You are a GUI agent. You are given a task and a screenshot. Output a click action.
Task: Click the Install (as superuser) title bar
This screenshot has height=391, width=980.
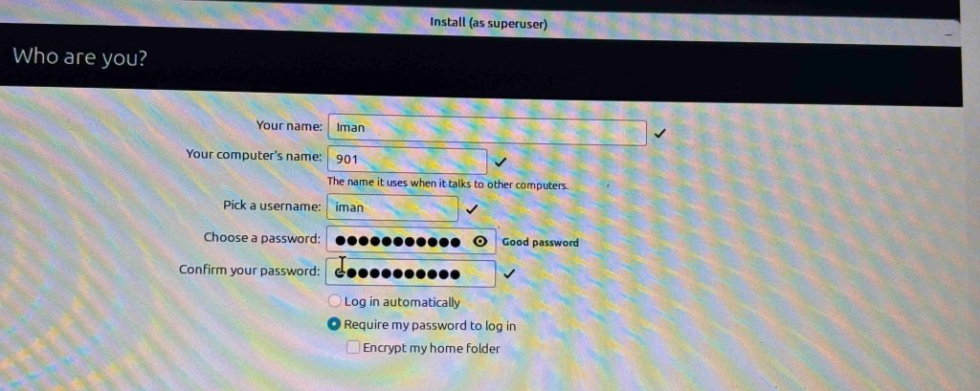click(488, 24)
